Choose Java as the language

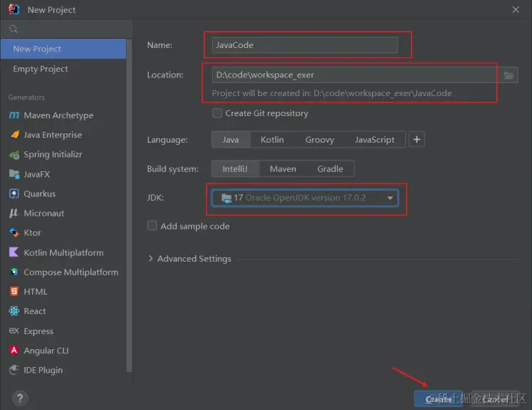coord(231,140)
